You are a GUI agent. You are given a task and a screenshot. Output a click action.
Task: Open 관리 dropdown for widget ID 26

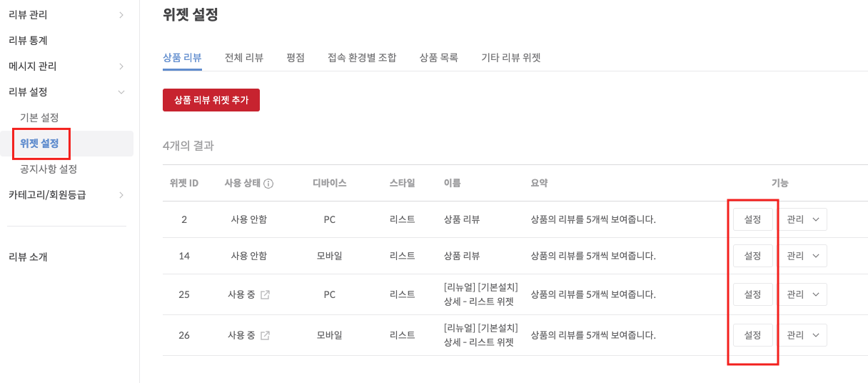click(x=802, y=335)
